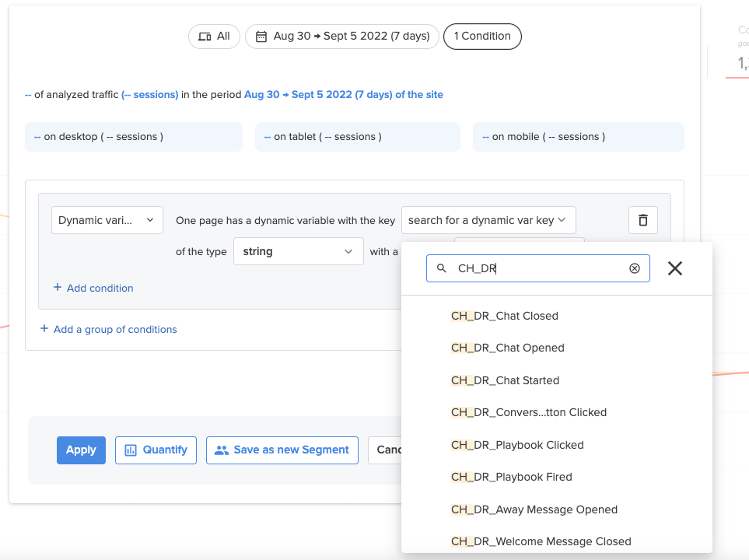Click plus icon beside Add condition
Viewport: 749px width, 560px height.
[x=58, y=287]
